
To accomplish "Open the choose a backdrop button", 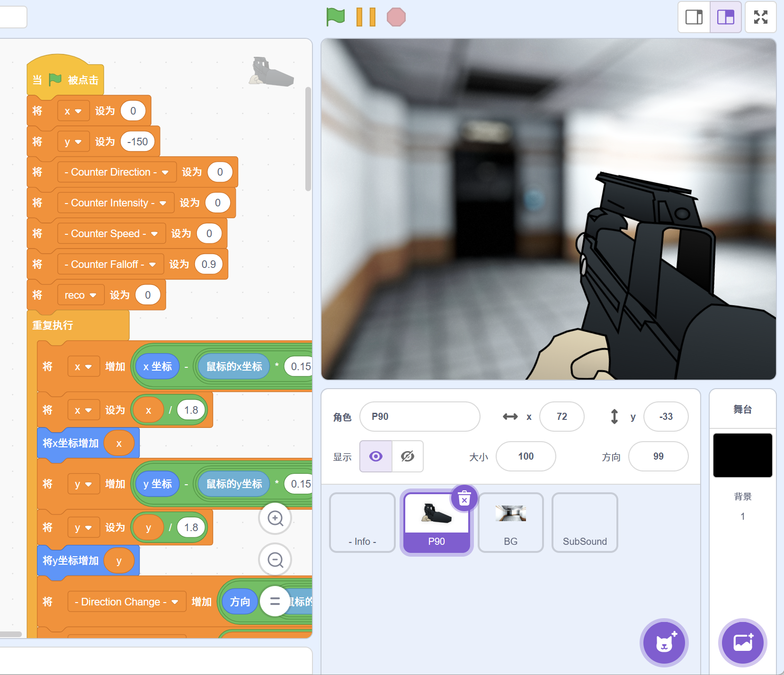I will pos(742,642).
